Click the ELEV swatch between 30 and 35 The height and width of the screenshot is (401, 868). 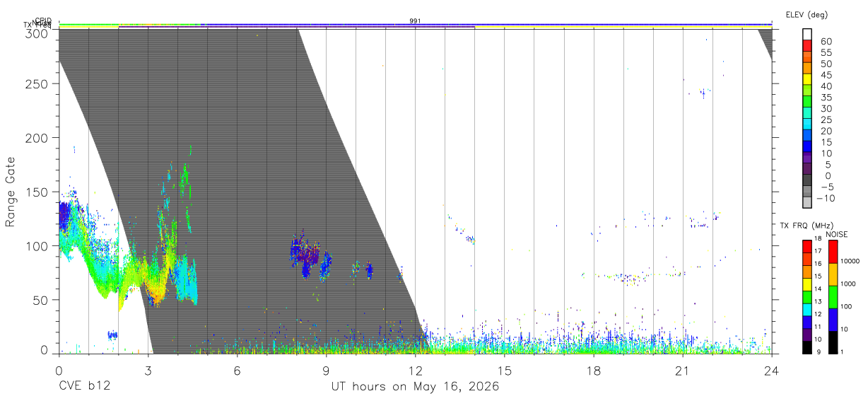click(x=807, y=103)
